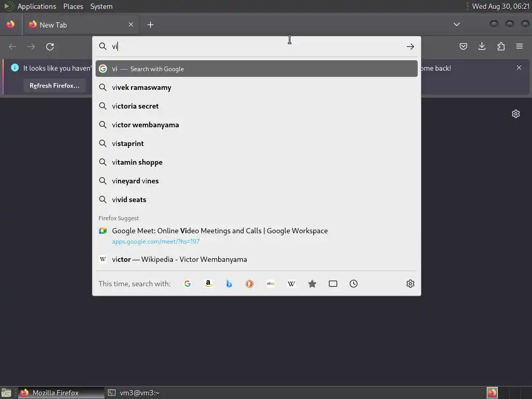
Task: Reload the current page
Action: (x=50, y=46)
